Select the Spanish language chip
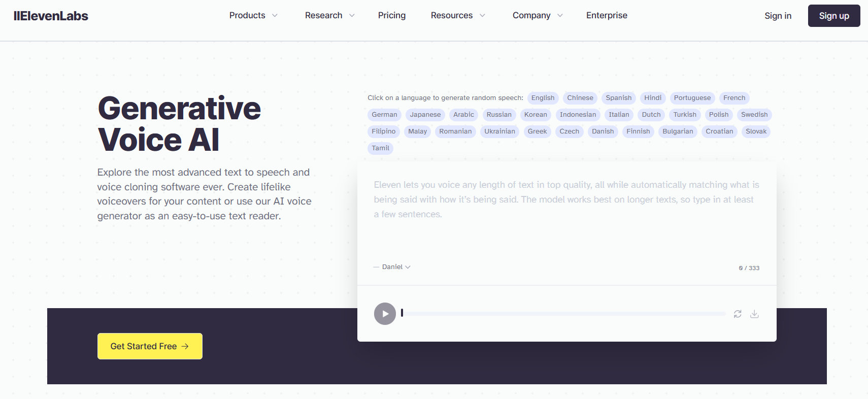Screen dimensions: 868x399 click(618, 98)
